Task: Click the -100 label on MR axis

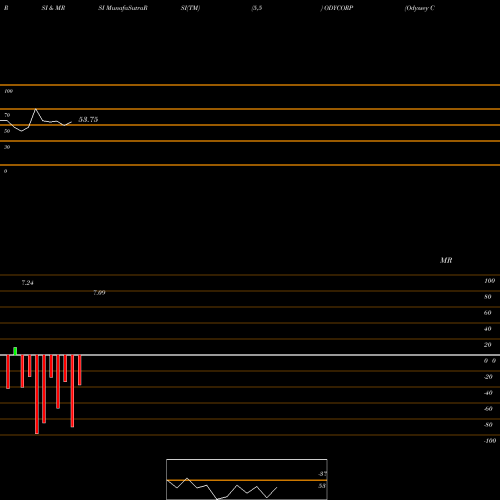Action: pos(490,441)
